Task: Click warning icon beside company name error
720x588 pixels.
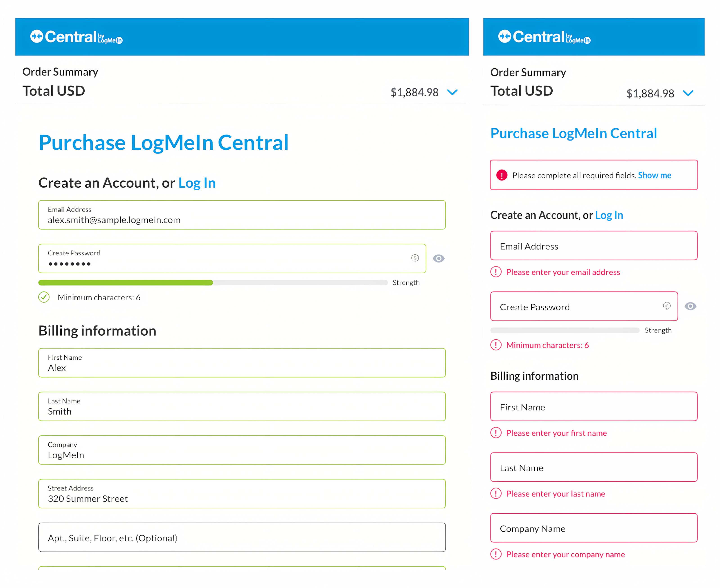Action: pos(496,555)
